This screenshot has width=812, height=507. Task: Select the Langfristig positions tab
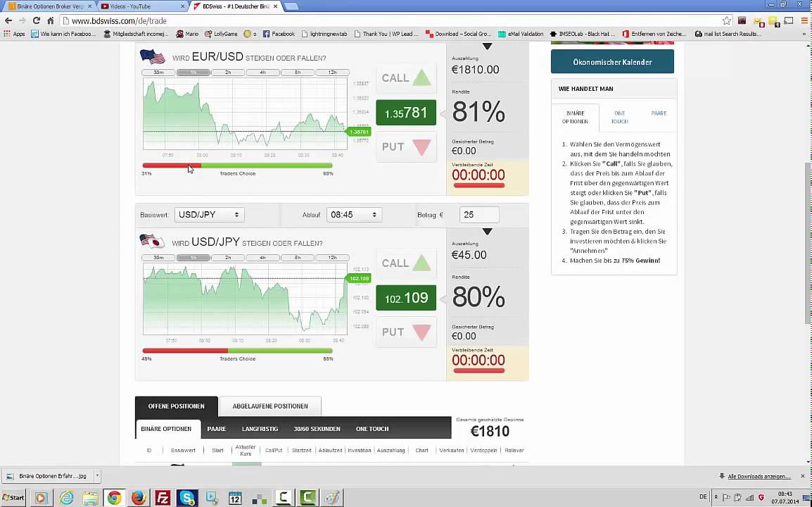[260, 429]
